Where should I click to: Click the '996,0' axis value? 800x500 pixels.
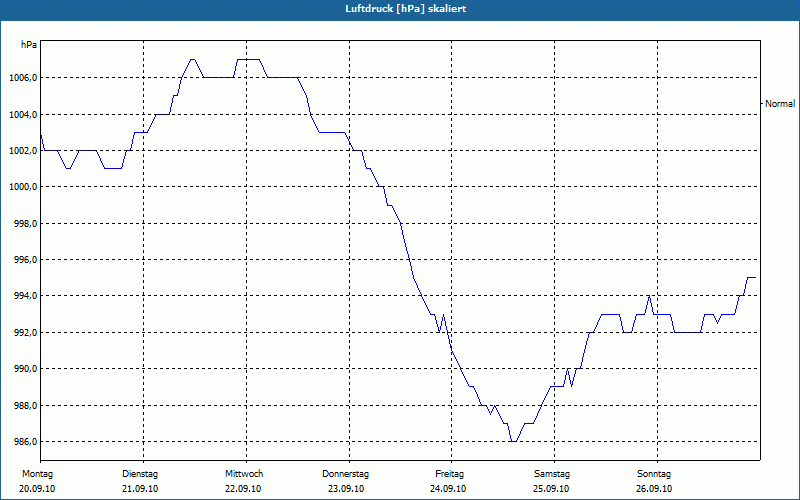click(x=25, y=260)
